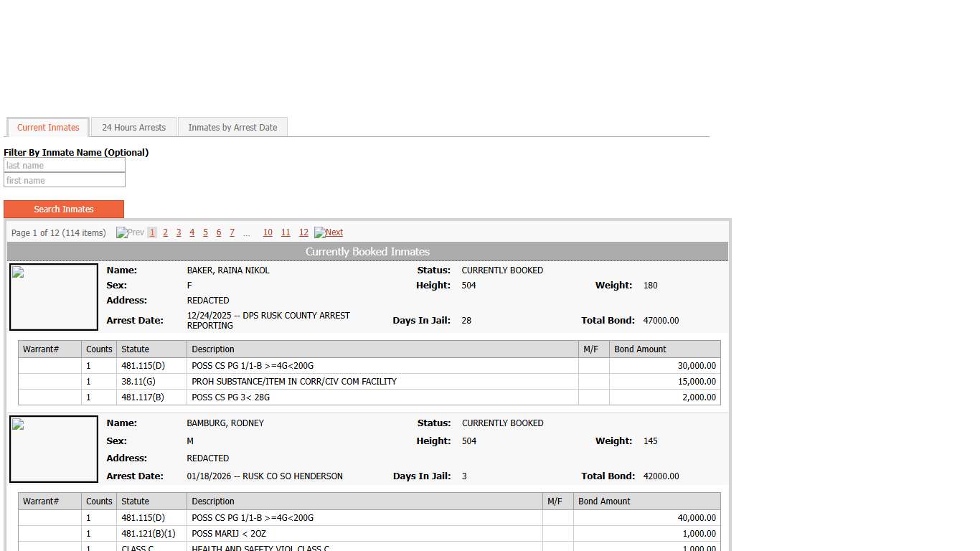Jump to page 7 of inmates

(232, 232)
